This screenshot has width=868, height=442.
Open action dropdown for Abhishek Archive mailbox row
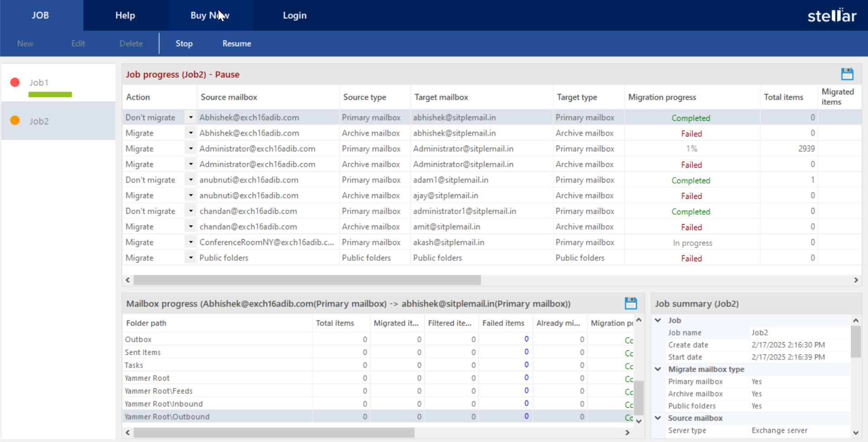click(x=190, y=133)
